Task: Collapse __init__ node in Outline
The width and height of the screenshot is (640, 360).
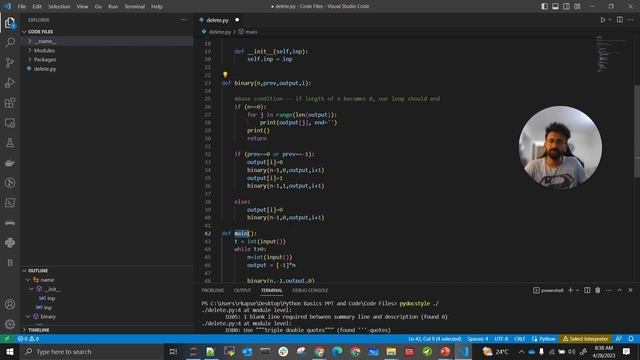Action: (31, 289)
